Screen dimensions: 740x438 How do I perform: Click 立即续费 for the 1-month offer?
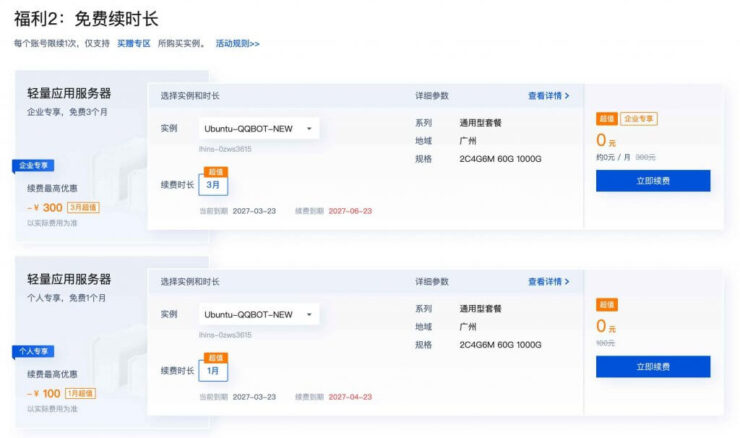click(x=653, y=367)
